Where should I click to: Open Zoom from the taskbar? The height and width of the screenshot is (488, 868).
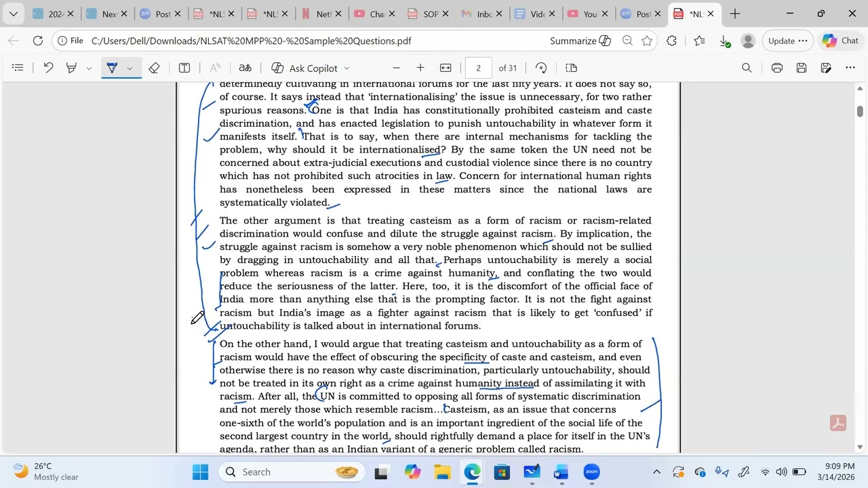[x=591, y=472]
